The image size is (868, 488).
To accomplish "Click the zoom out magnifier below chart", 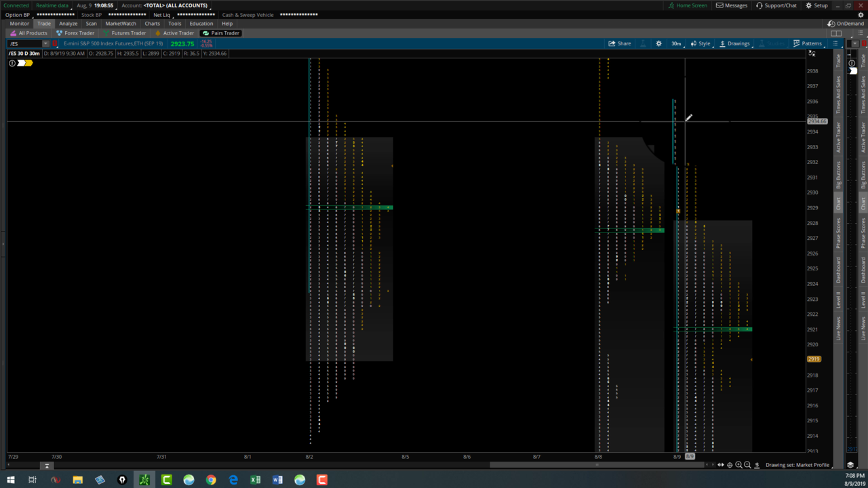I will click(x=747, y=465).
